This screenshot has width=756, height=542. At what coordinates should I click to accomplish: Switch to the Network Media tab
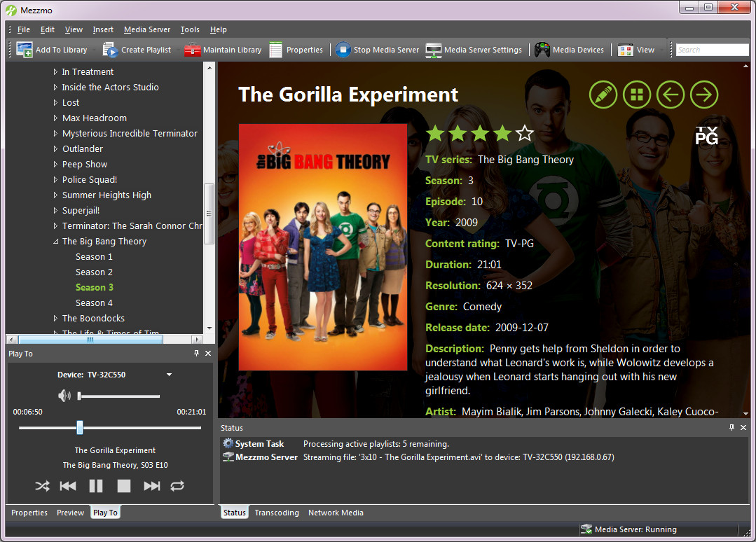tap(336, 513)
